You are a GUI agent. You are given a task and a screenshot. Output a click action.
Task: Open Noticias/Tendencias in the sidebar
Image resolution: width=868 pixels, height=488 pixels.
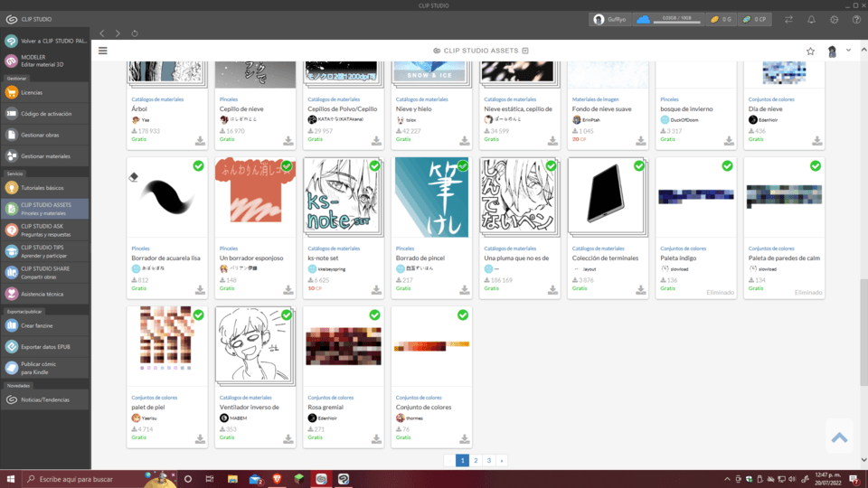click(45, 399)
